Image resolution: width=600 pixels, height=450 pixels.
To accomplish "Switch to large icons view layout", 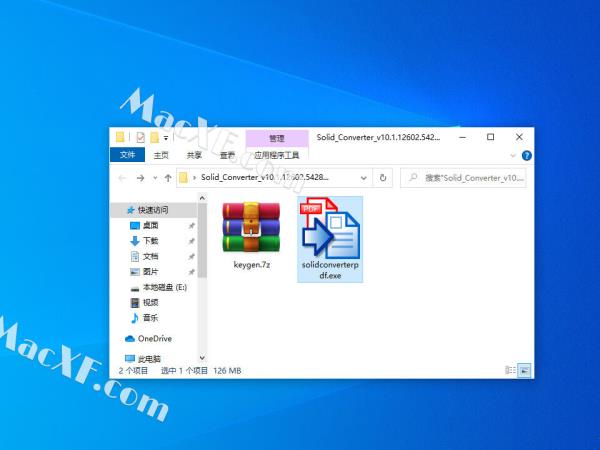I will coord(524,370).
